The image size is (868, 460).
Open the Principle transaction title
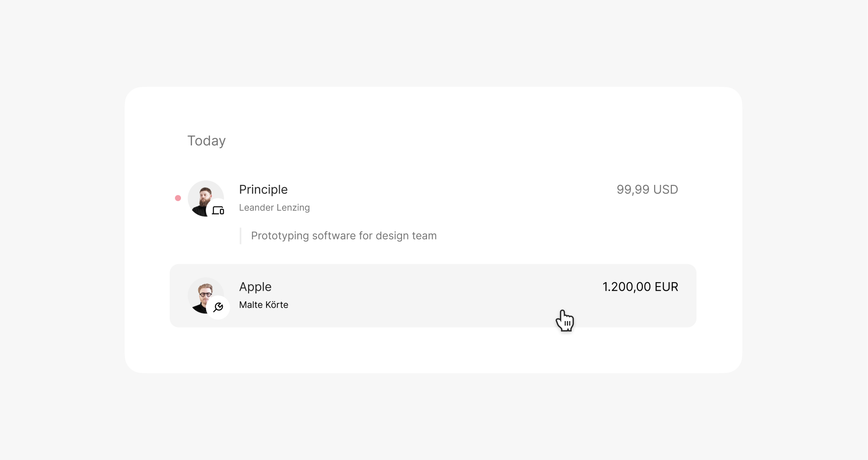(x=263, y=189)
